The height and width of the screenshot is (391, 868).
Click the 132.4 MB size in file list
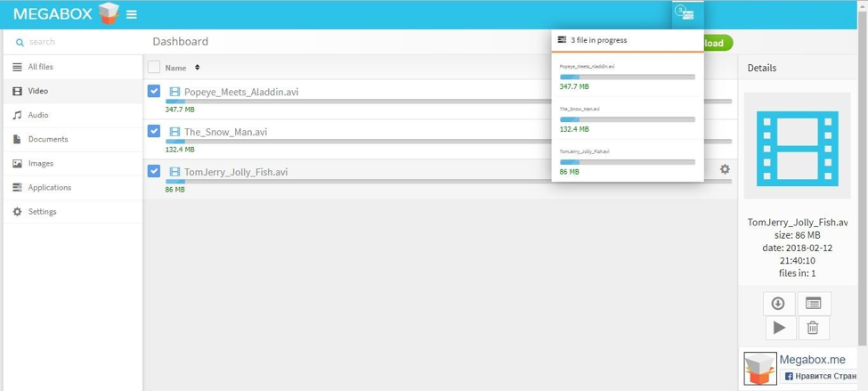180,150
